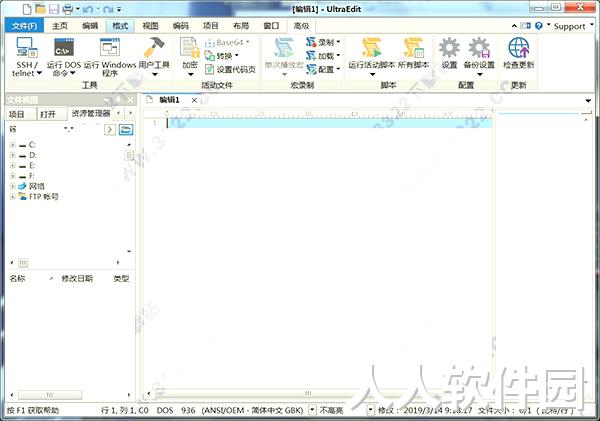This screenshot has width=600, height=421.
Task: Expand the E: drive tree node
Action: pos(13,165)
